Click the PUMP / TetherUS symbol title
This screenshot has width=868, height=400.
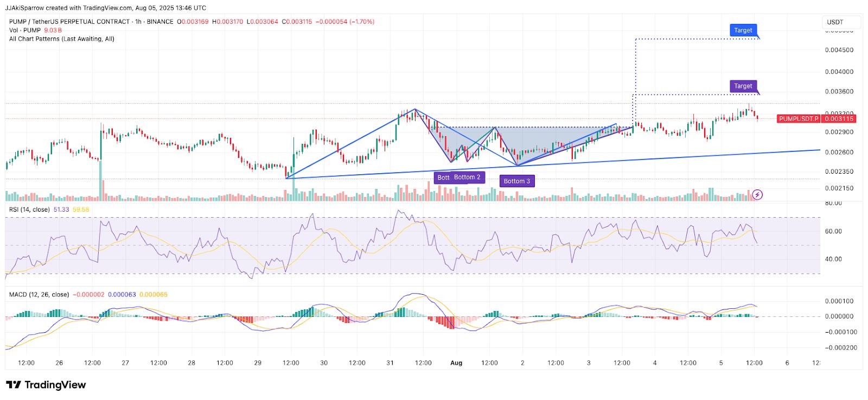click(x=69, y=22)
